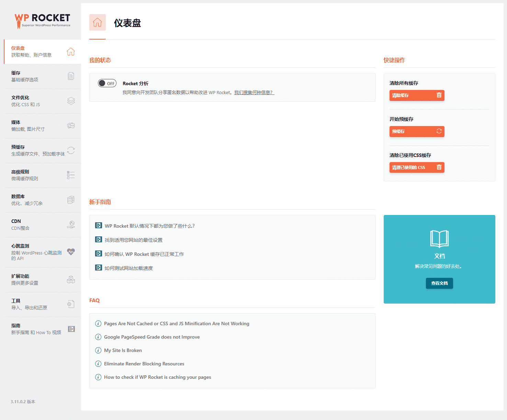
Task: Click the home icon beside 仪表盘 sidebar item
Action: click(x=71, y=52)
